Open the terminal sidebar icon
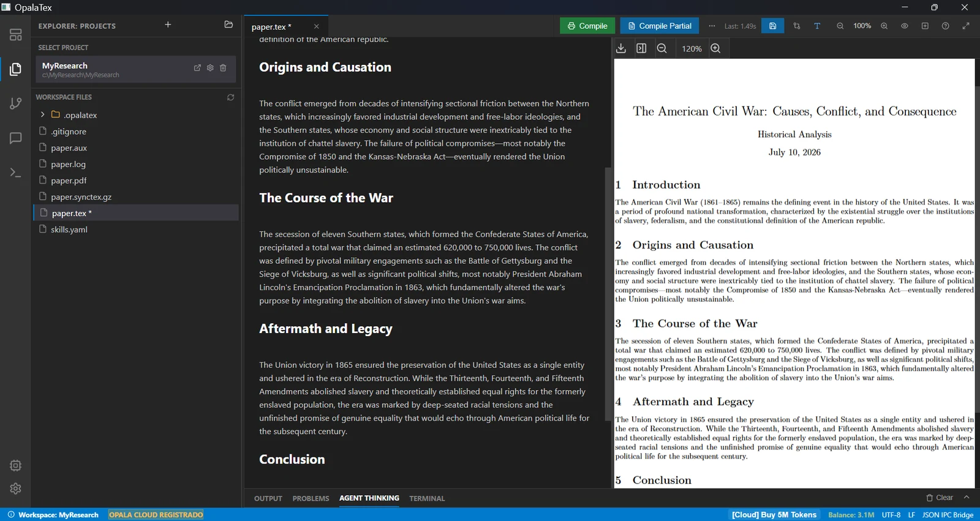The width and height of the screenshot is (980, 521). [x=16, y=173]
